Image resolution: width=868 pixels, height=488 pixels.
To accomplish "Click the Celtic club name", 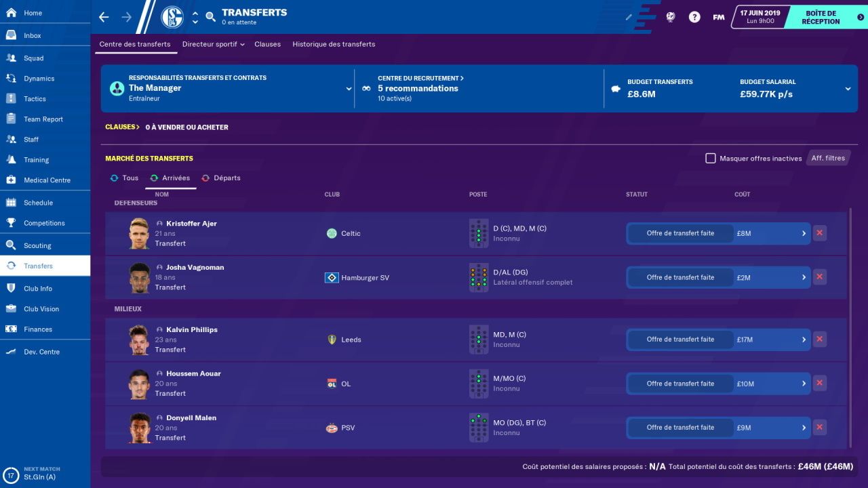I will click(x=351, y=233).
